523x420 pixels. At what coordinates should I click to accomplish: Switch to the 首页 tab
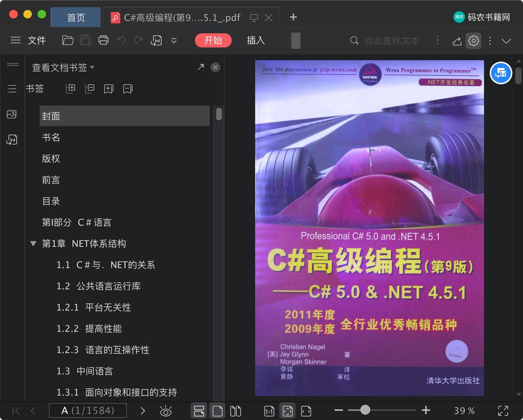(76, 17)
